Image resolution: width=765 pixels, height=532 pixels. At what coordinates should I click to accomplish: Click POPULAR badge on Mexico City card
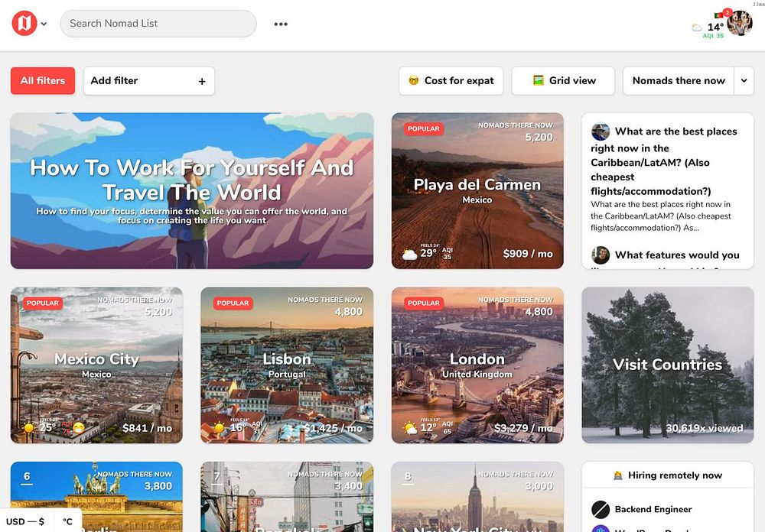(x=42, y=303)
